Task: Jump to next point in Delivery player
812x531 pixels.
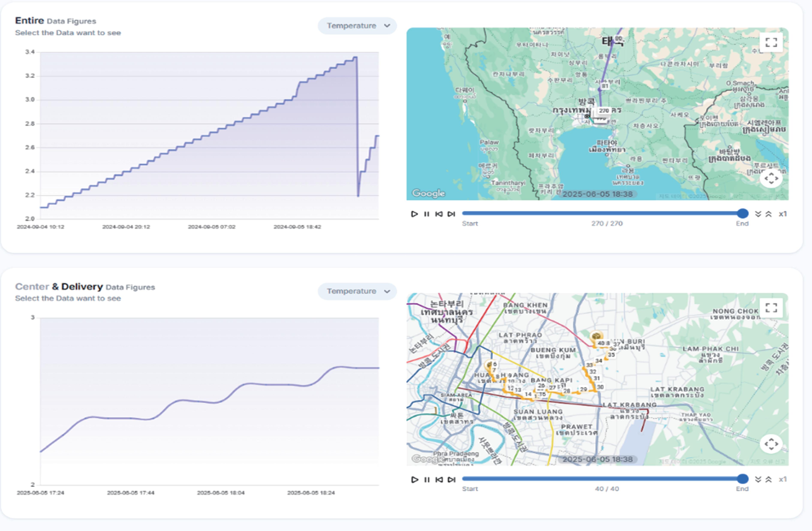Action: (x=451, y=480)
